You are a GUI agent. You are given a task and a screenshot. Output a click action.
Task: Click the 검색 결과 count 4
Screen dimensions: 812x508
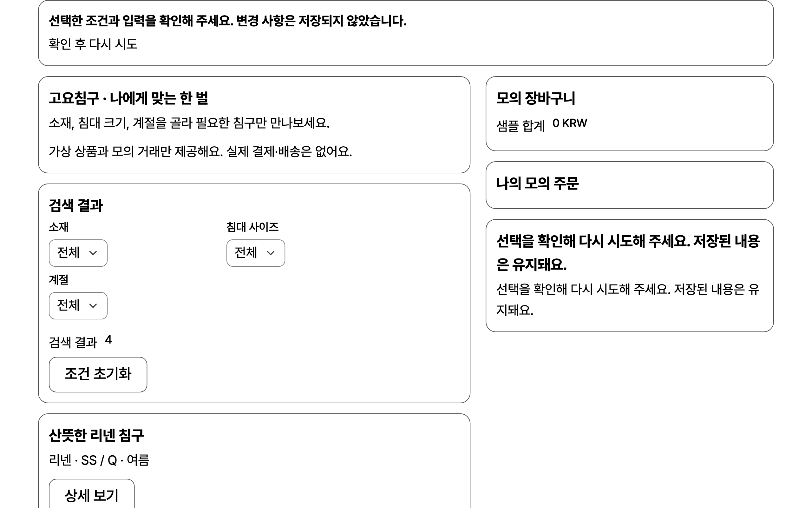click(x=108, y=340)
